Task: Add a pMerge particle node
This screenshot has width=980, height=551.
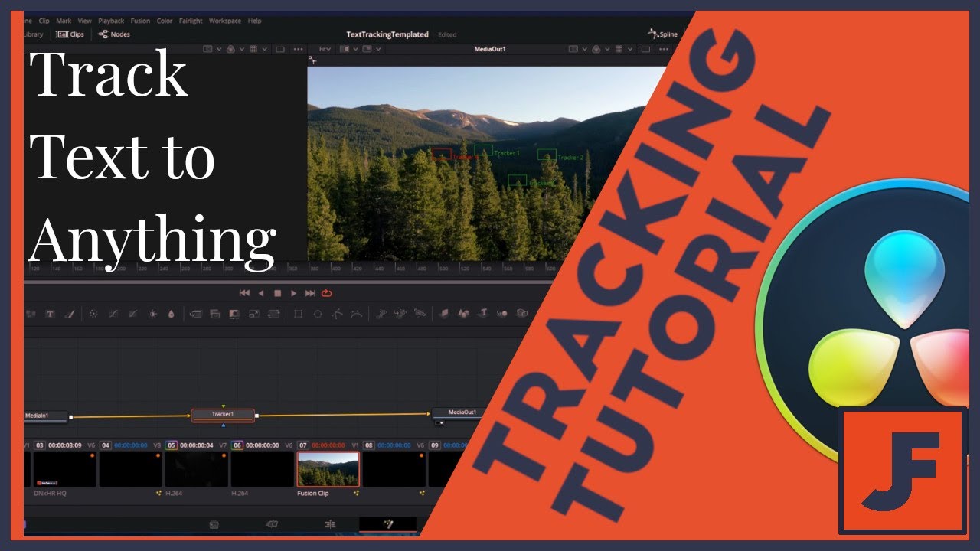Action: (400, 314)
